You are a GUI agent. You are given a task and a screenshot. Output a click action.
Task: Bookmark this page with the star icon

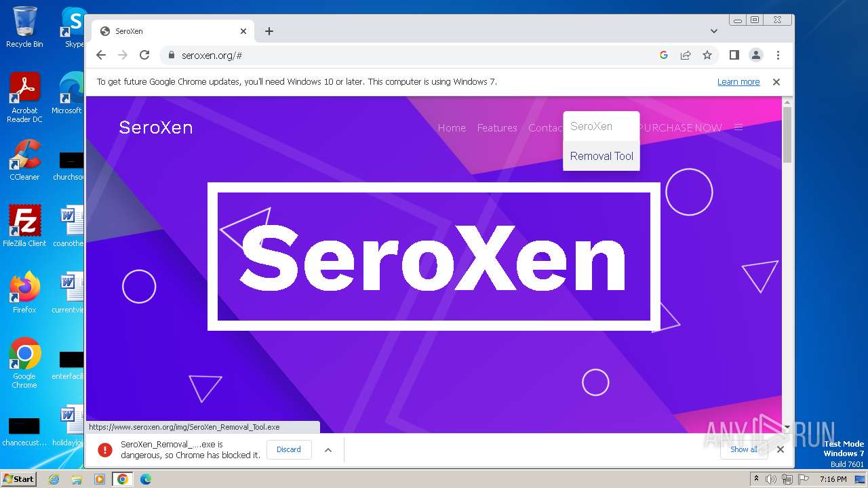(707, 55)
